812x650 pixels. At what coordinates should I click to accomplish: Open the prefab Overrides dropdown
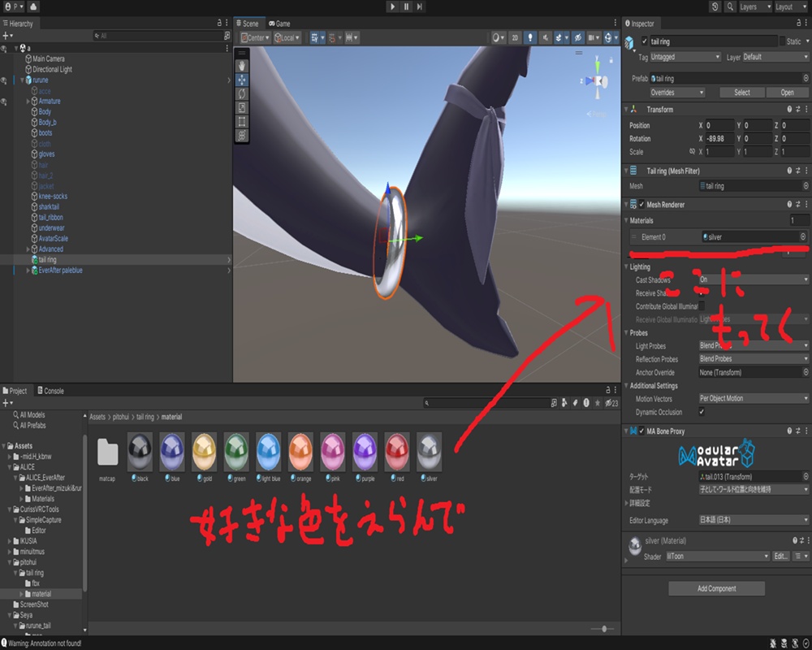[677, 93]
